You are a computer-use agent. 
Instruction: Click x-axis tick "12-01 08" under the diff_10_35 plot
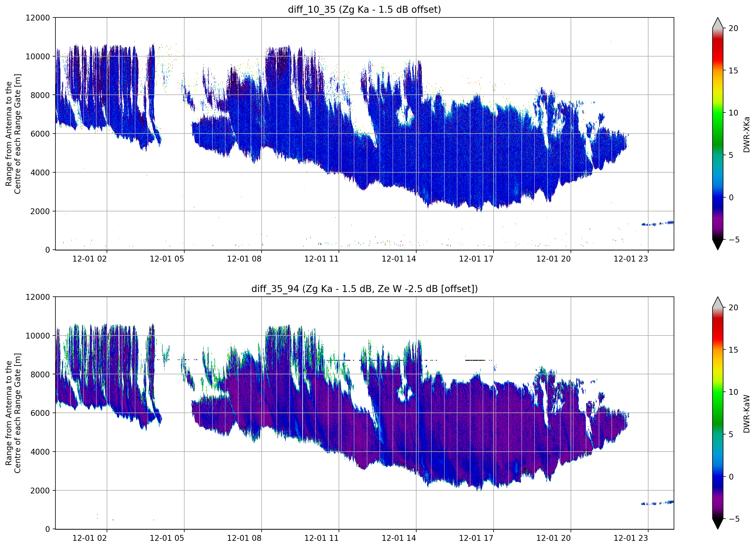(x=244, y=259)
